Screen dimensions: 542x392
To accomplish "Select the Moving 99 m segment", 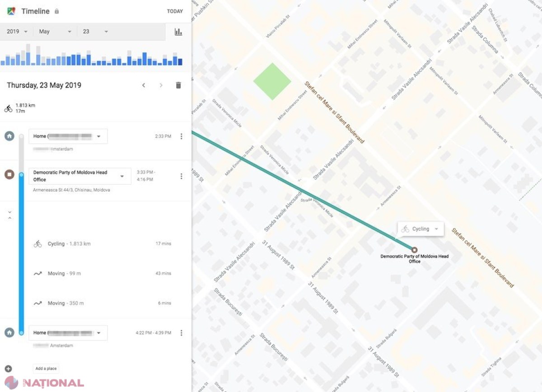I will click(x=102, y=274).
